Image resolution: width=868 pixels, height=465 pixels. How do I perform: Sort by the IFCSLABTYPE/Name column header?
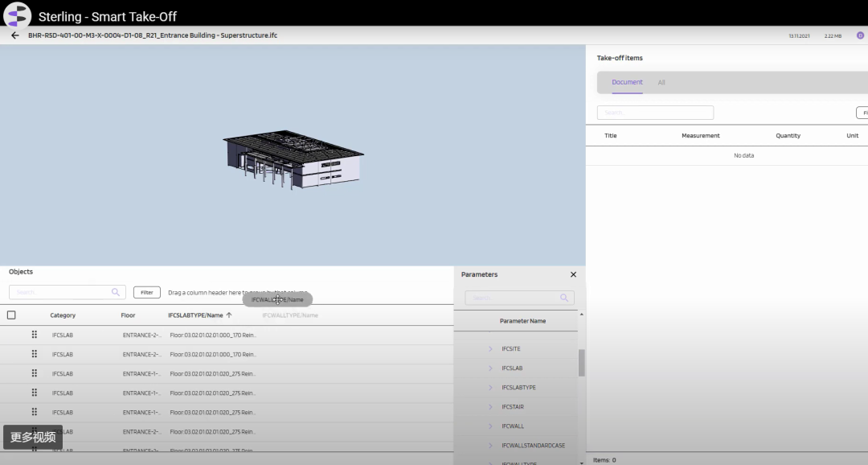[195, 315]
